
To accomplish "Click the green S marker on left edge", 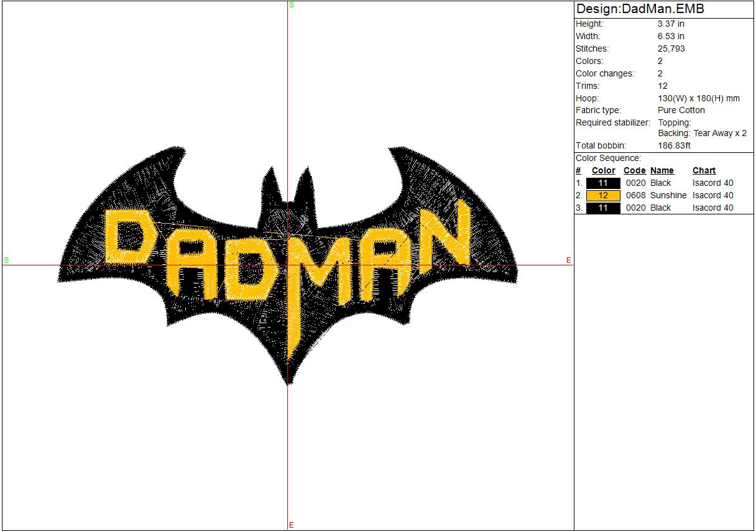I will pyautogui.click(x=6, y=260).
